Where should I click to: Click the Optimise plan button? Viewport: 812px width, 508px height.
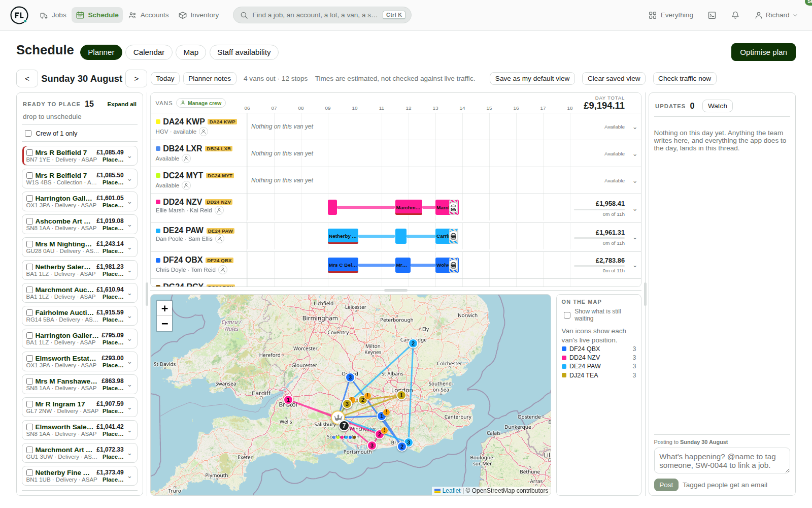click(x=763, y=52)
